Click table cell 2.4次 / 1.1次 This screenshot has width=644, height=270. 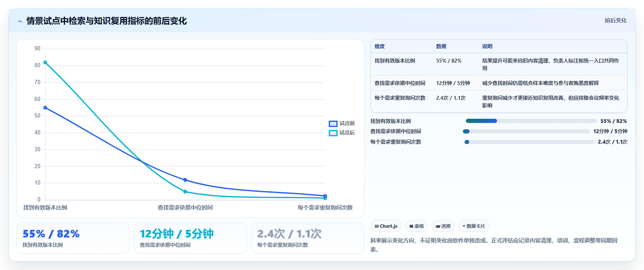[x=451, y=98]
